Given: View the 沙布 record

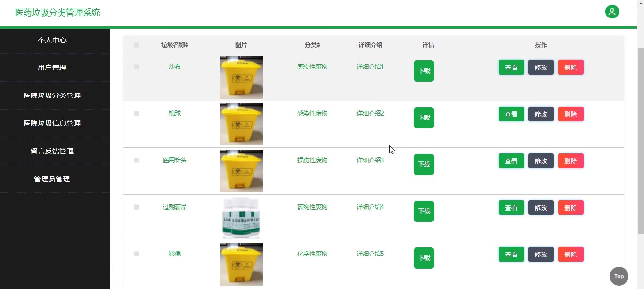Looking at the screenshot, I should [x=511, y=68].
